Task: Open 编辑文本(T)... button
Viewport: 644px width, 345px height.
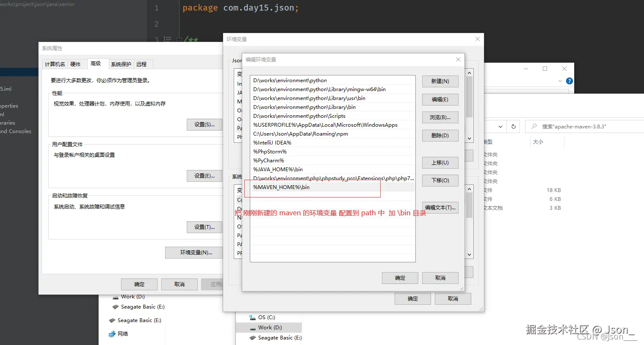Action: coord(440,208)
